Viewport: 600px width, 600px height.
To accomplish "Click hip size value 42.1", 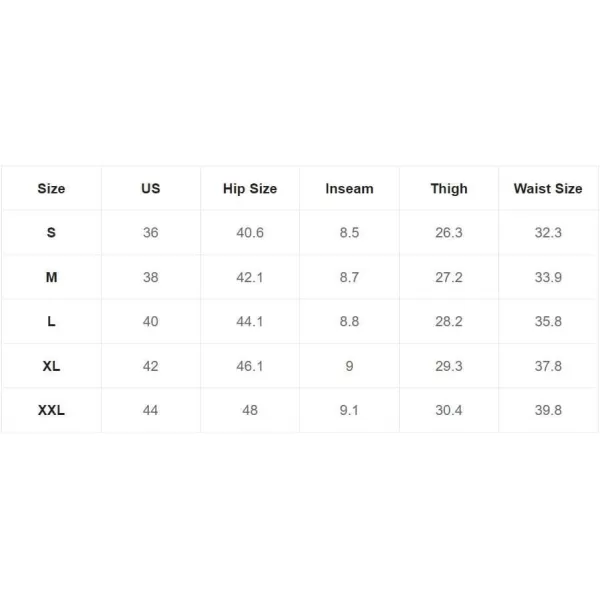I will [250, 277].
